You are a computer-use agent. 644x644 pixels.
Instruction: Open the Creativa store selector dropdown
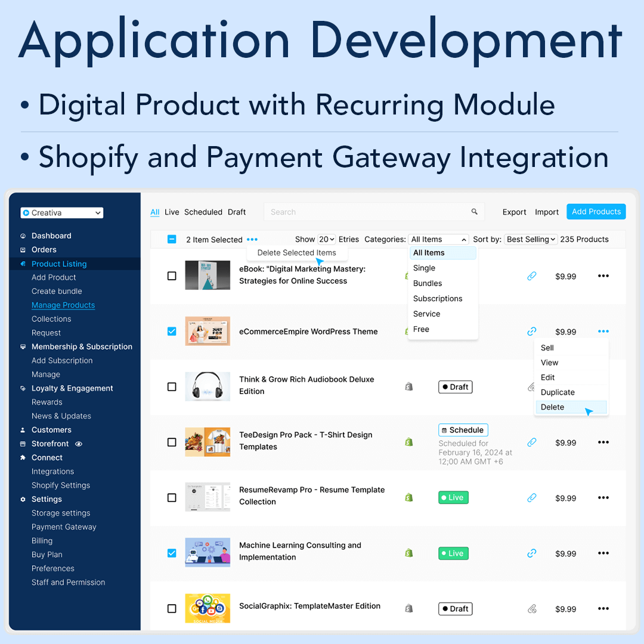point(61,213)
